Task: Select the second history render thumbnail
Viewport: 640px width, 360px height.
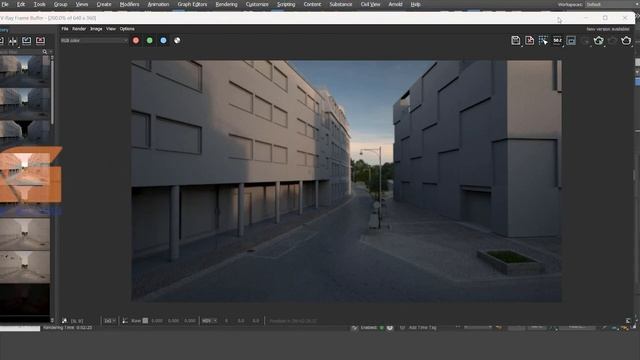Action: [x=24, y=103]
